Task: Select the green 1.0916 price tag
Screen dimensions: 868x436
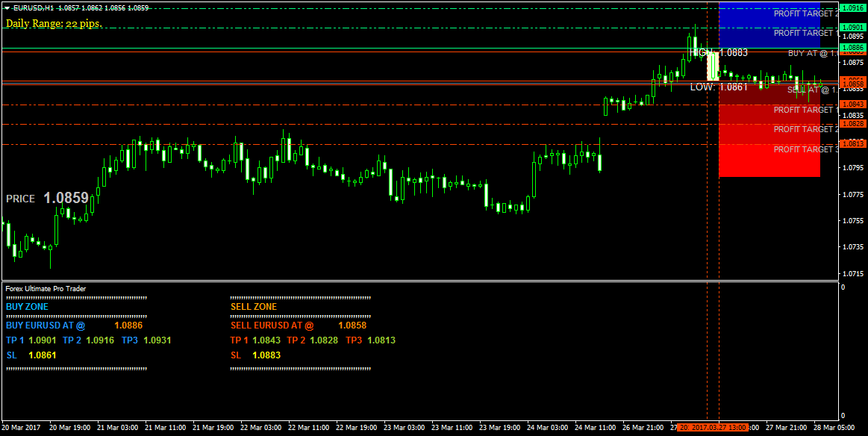Action: coord(852,6)
